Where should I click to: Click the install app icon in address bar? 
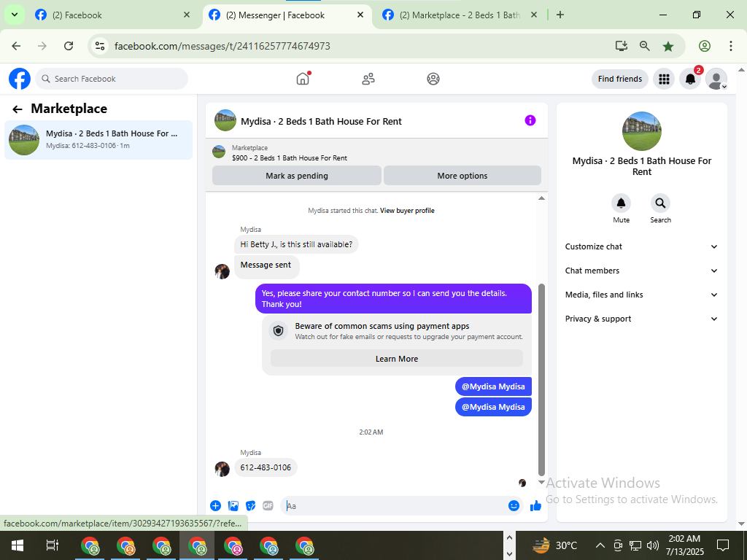622,46
